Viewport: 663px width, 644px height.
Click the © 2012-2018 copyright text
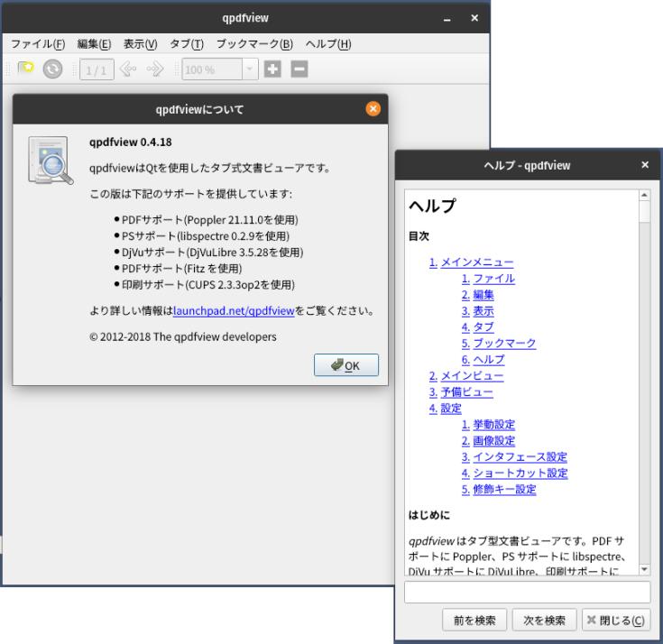tap(183, 337)
